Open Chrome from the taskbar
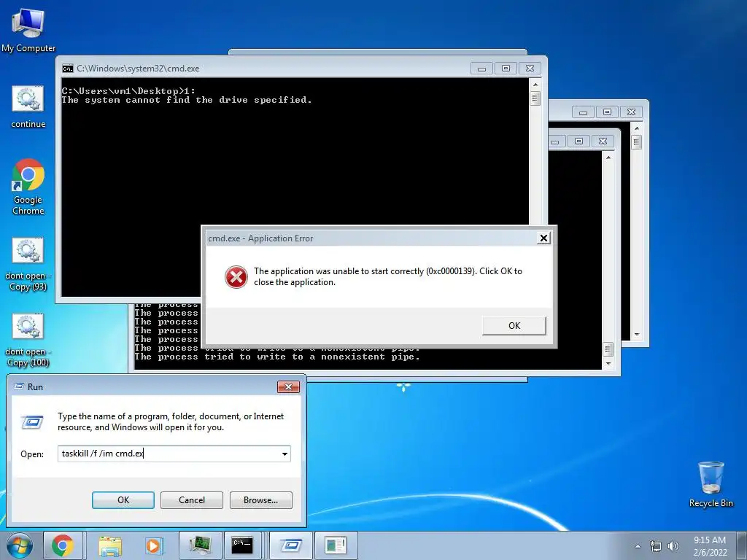 pos(63,545)
